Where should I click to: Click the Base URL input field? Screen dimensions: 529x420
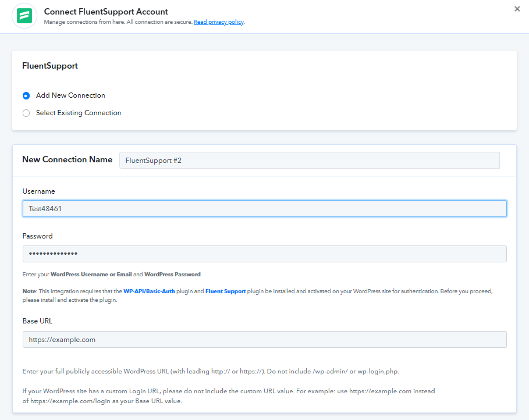[264, 339]
